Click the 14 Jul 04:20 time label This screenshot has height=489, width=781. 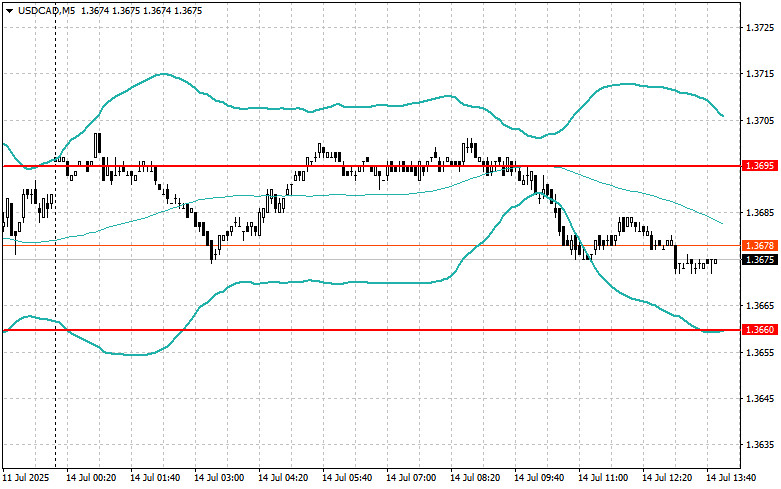click(x=283, y=478)
